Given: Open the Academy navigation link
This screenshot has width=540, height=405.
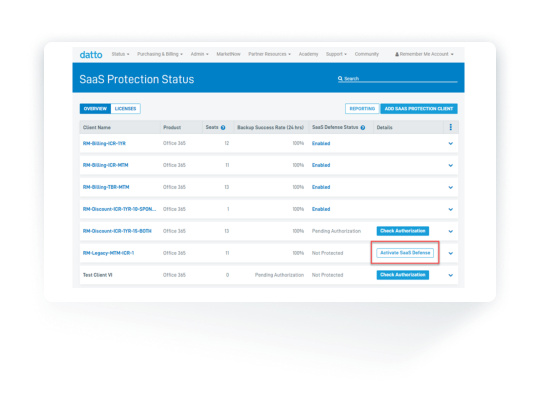Looking at the screenshot, I should click(x=308, y=54).
